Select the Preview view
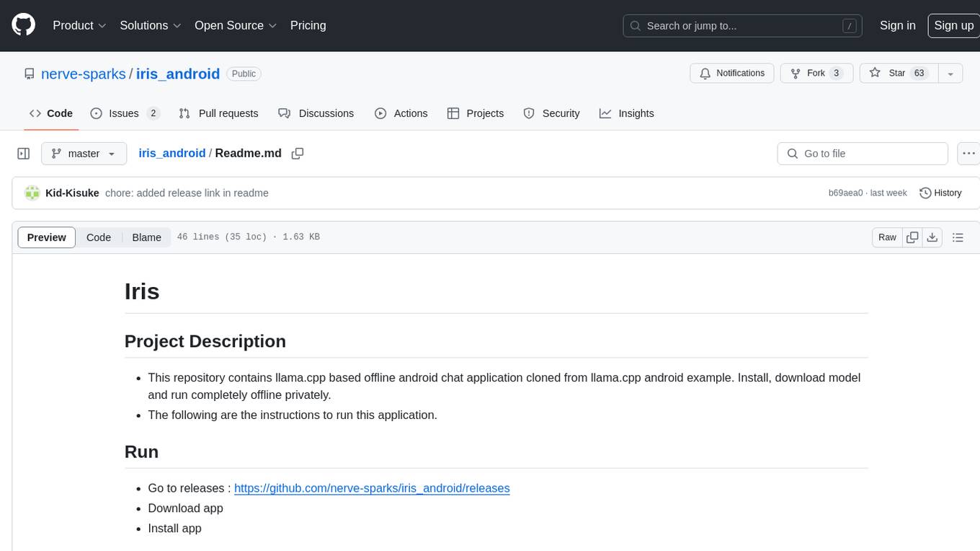 click(47, 237)
